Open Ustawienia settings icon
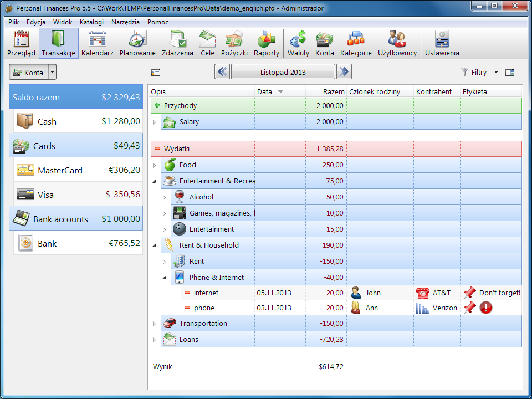This screenshot has height=399, width=532. click(x=442, y=44)
